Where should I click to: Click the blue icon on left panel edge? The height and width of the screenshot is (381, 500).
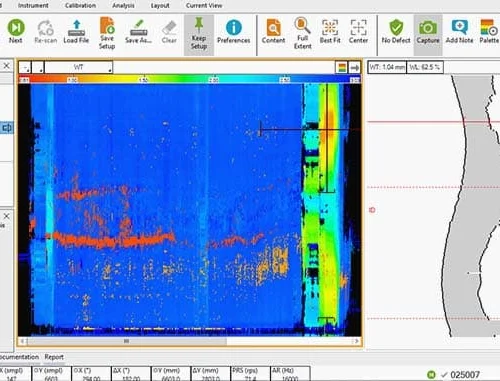pyautogui.click(x=7, y=128)
